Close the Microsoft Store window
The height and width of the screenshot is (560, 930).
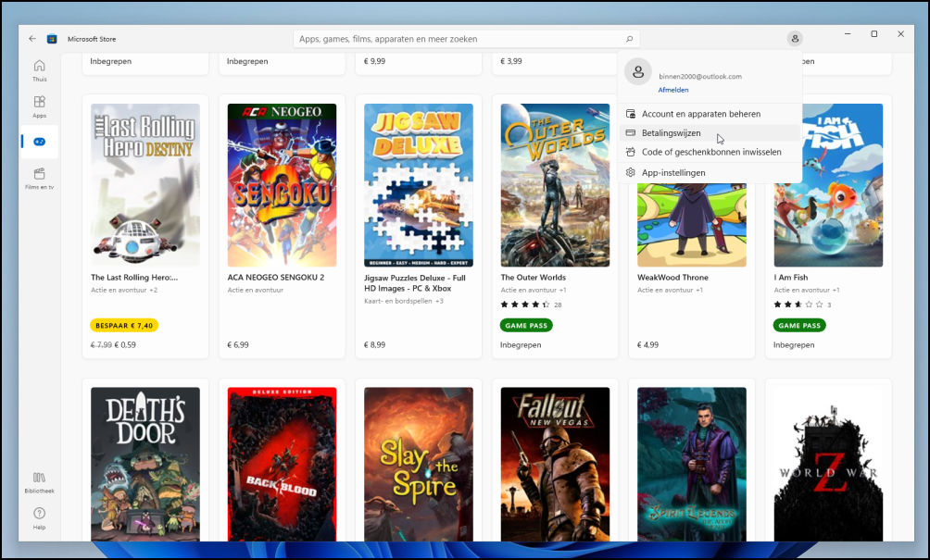(900, 33)
